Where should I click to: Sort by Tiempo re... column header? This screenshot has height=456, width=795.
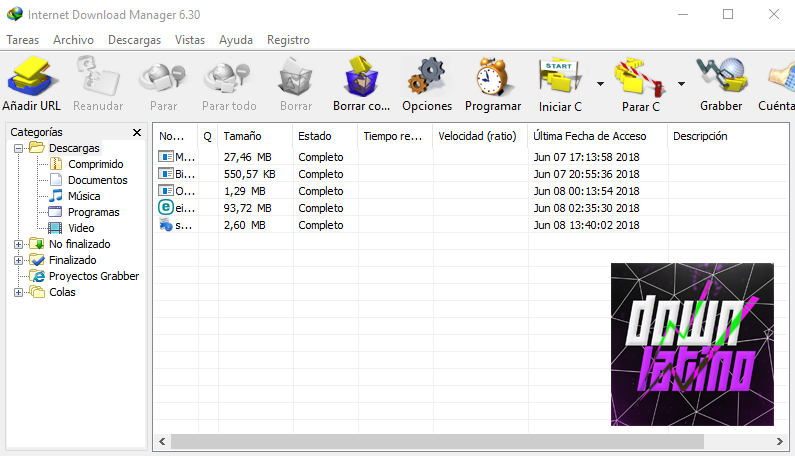(x=395, y=136)
